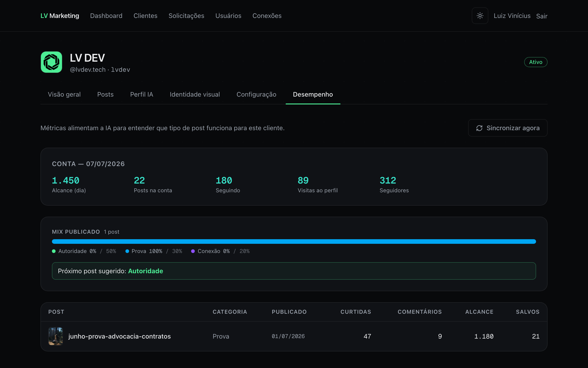This screenshot has height=368, width=588.
Task: Click the 1 post count label
Action: point(112,232)
